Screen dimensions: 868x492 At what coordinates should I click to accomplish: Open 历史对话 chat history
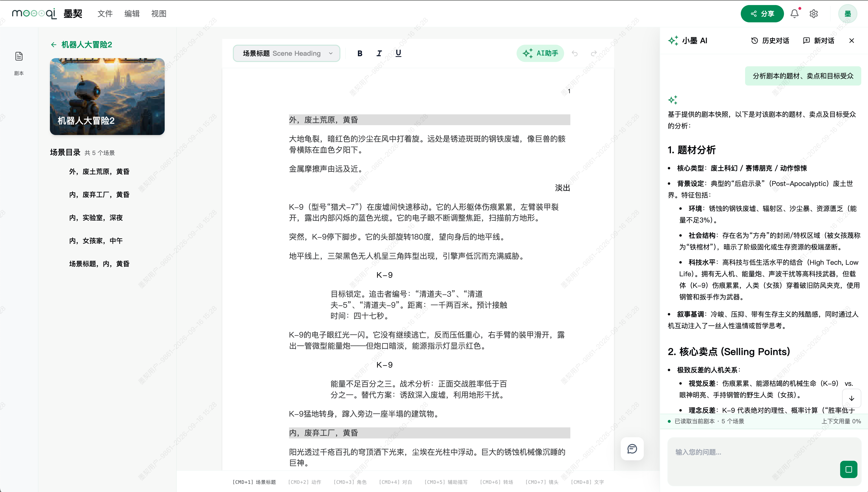click(770, 41)
